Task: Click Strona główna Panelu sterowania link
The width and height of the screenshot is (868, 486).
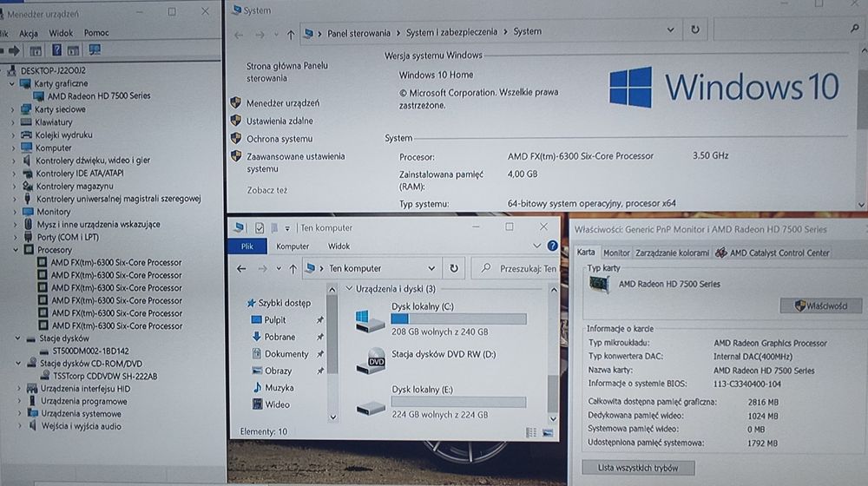Action: 287,72
